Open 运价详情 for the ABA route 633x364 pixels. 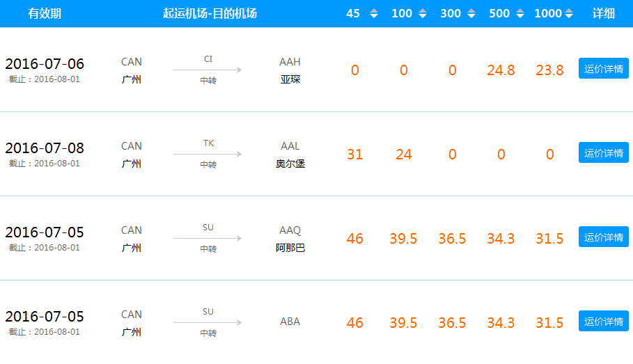[x=604, y=321]
